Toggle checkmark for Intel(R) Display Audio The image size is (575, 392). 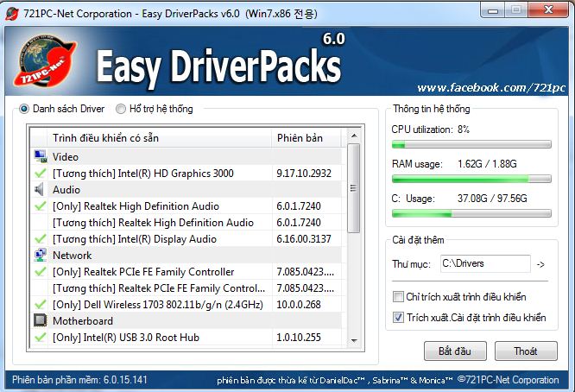pos(40,238)
